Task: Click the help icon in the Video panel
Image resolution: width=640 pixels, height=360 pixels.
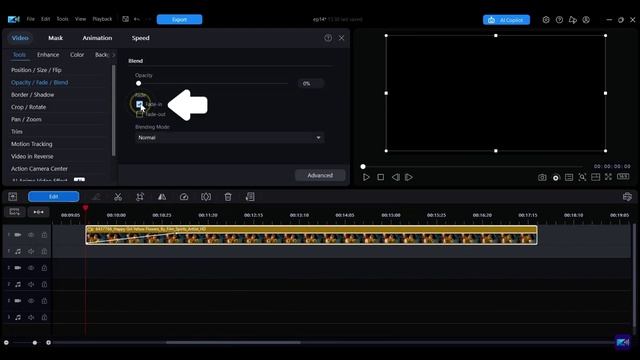Action: [328, 38]
